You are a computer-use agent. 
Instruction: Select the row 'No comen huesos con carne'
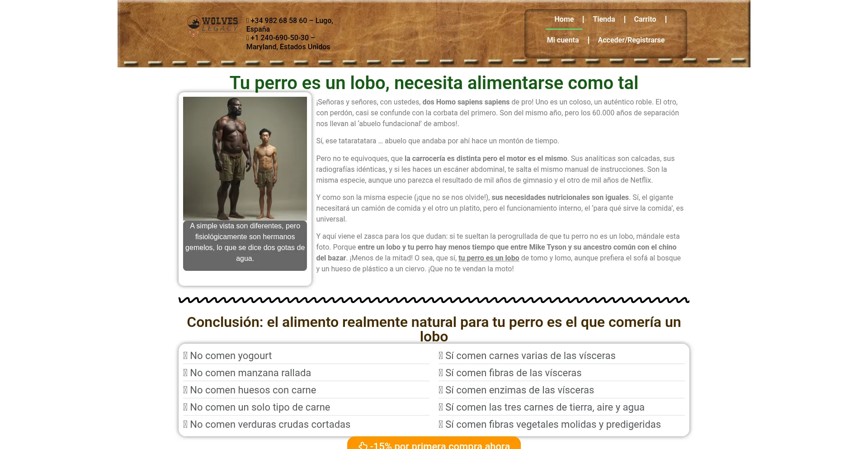(306, 390)
